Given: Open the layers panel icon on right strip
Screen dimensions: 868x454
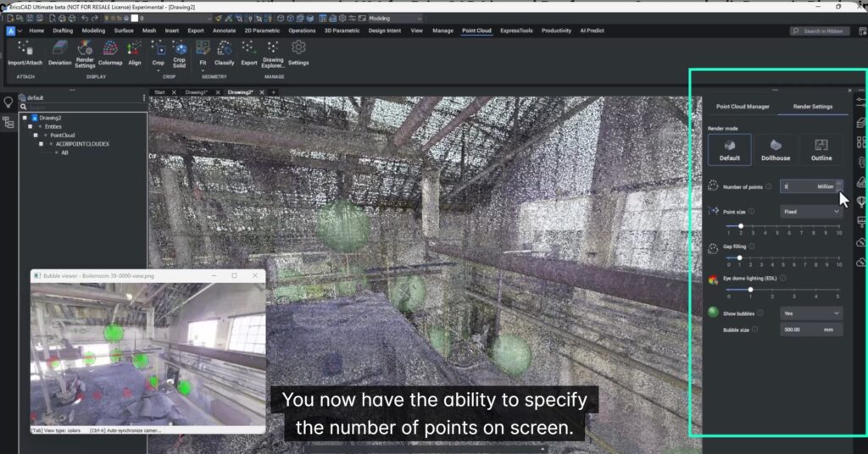Looking at the screenshot, I should [x=861, y=123].
